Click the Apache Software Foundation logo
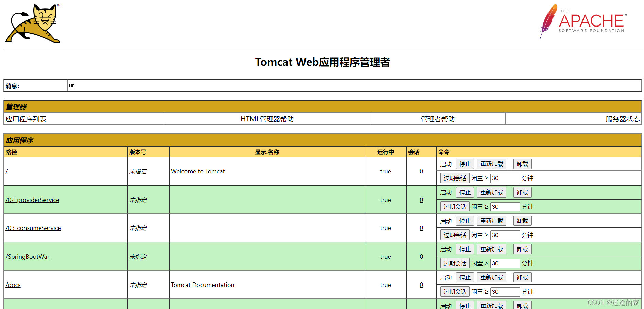644x309 pixels. click(x=583, y=21)
